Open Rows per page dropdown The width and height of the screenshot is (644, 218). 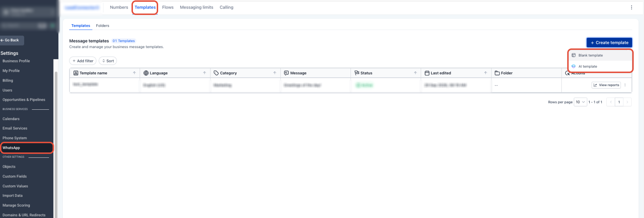click(x=580, y=102)
